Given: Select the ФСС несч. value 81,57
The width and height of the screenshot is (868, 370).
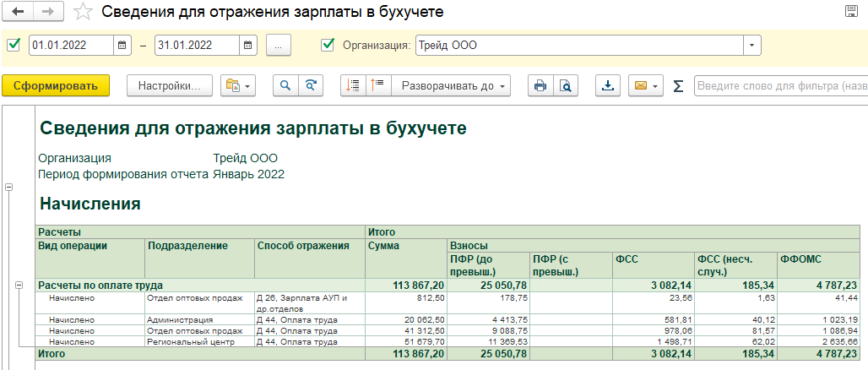Looking at the screenshot, I should coord(736,330).
